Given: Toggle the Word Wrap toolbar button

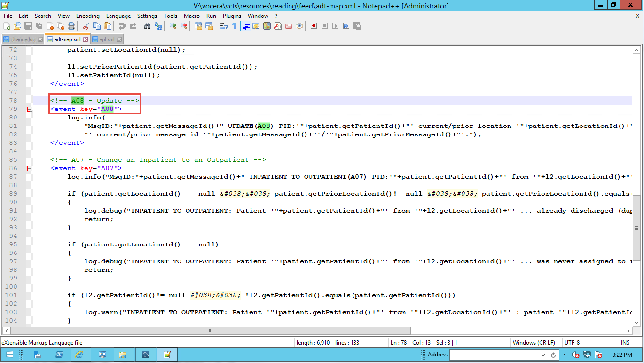Looking at the screenshot, I should (x=224, y=26).
